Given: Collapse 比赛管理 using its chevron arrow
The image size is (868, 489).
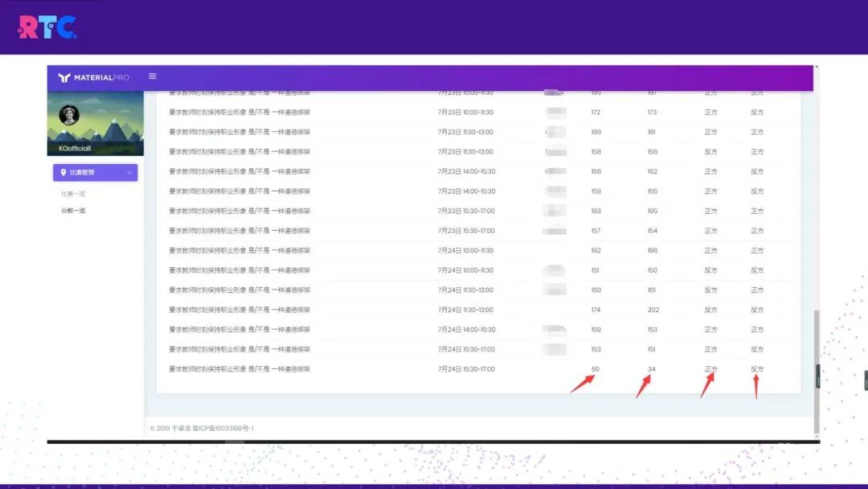Looking at the screenshot, I should point(129,173).
